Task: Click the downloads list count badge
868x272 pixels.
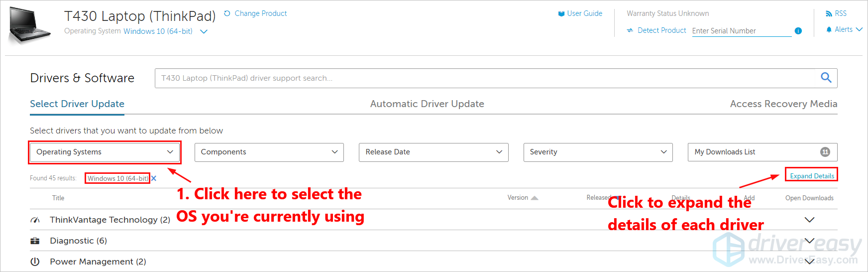Action: (825, 152)
